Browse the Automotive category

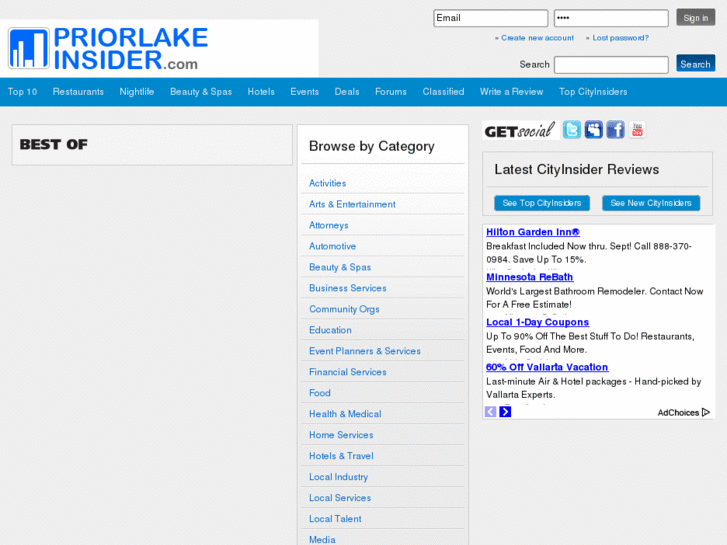tap(332, 246)
